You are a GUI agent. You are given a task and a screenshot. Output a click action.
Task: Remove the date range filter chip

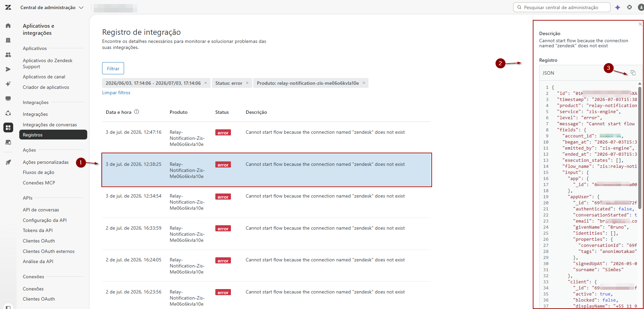(x=206, y=83)
